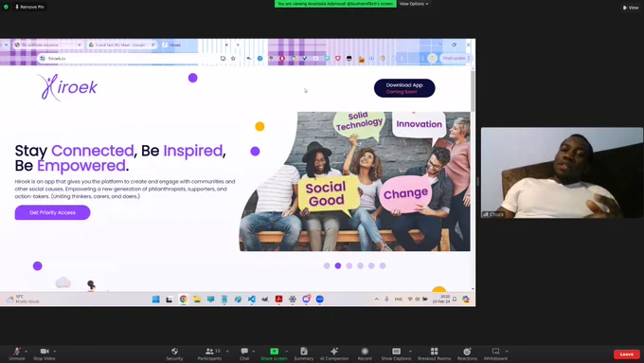Expand arrow beside Participants

(227, 351)
